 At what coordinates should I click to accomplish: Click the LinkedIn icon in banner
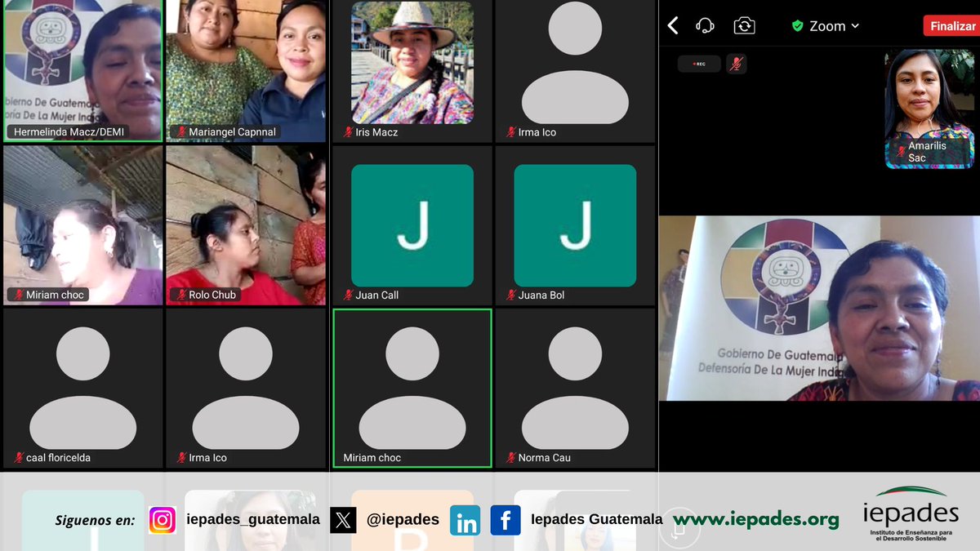pos(465,521)
